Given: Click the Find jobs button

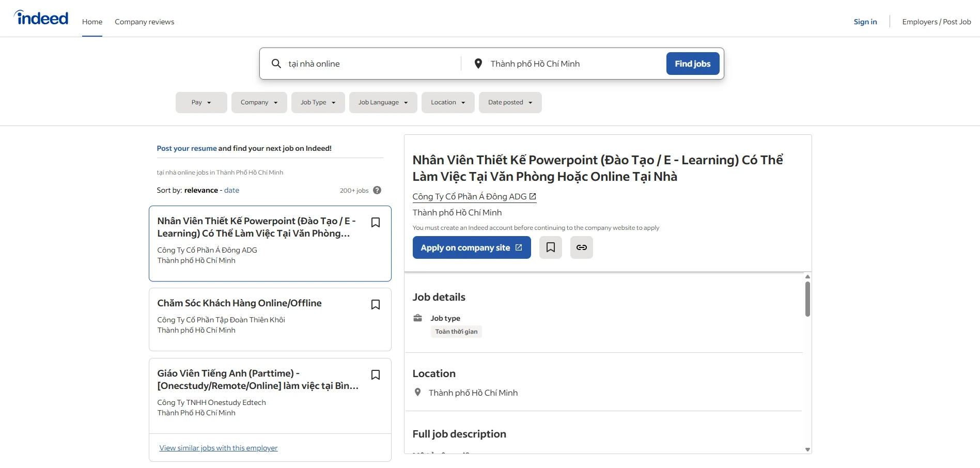Looking at the screenshot, I should point(693,64).
